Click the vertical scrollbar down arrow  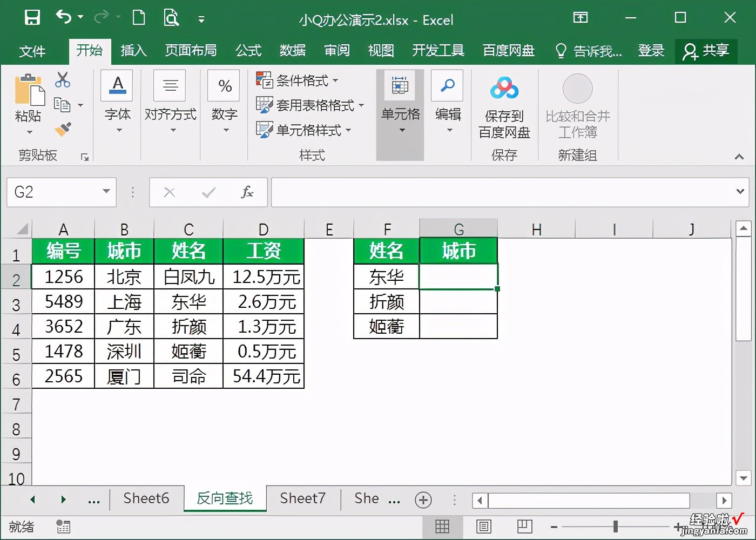pos(744,478)
